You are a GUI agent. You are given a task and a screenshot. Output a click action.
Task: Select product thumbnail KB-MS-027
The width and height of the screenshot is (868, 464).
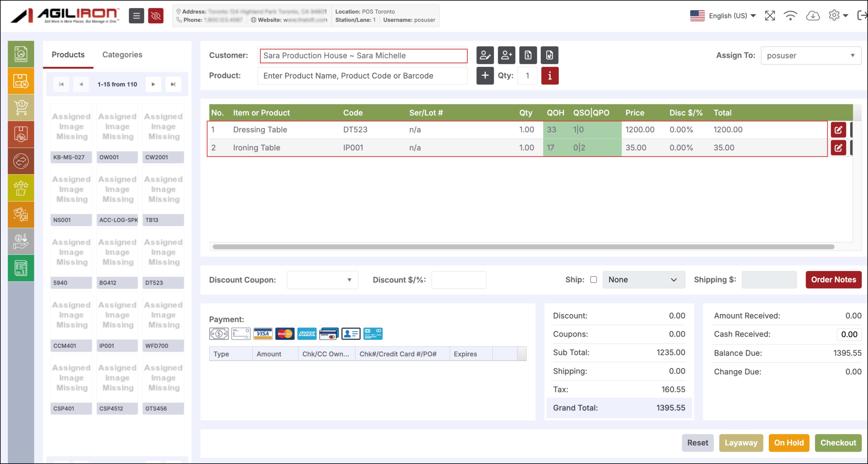pos(71,133)
